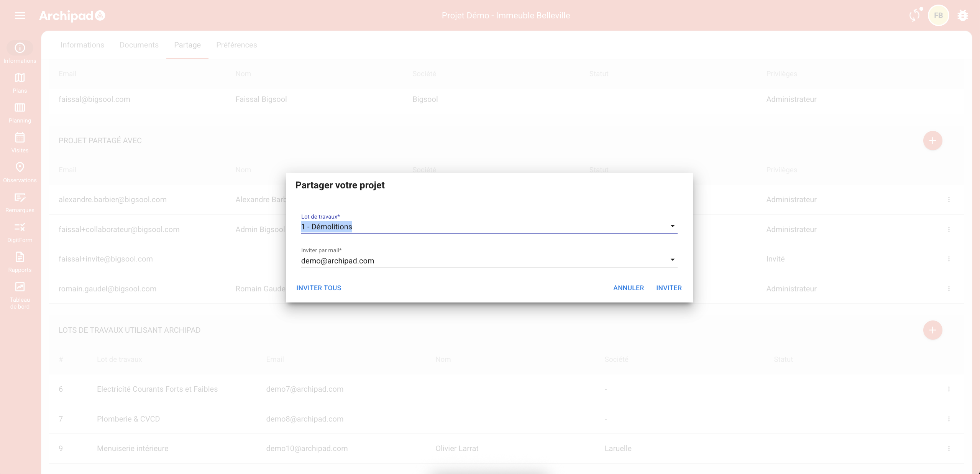The image size is (980, 474).
Task: Open the Visites calendar icon
Action: click(x=20, y=138)
